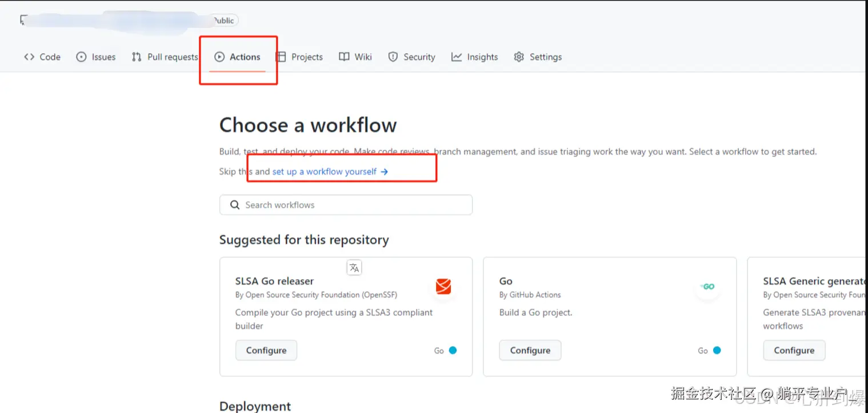Click the Projects table icon
Screen dimensions: 868x413
pos(281,57)
